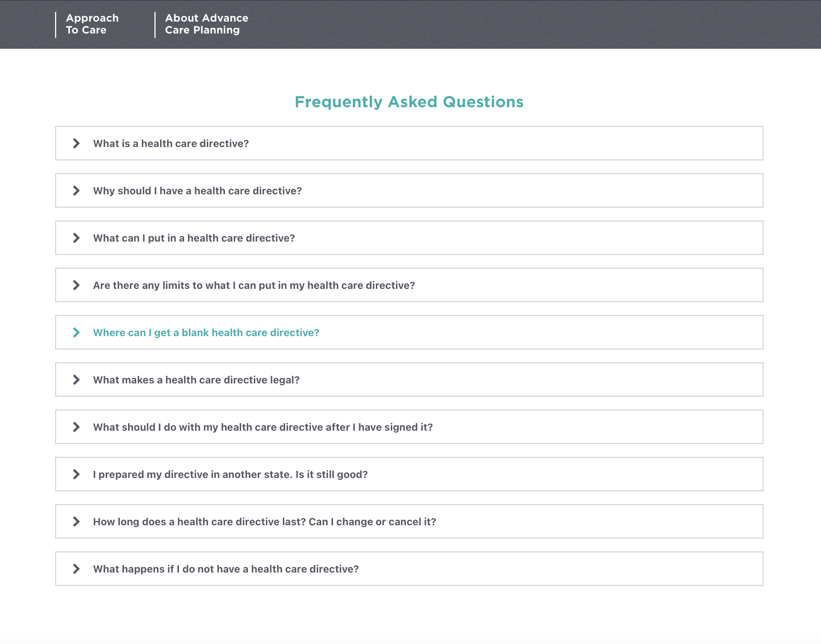This screenshot has width=821, height=644.
Task: Open About Advance Care Planning menu item
Action: (207, 24)
